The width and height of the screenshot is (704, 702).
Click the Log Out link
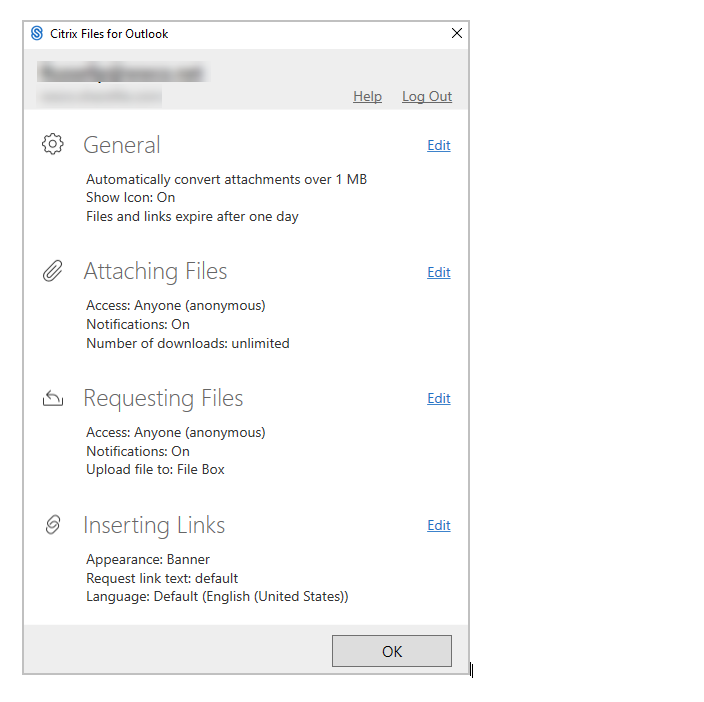tap(427, 96)
